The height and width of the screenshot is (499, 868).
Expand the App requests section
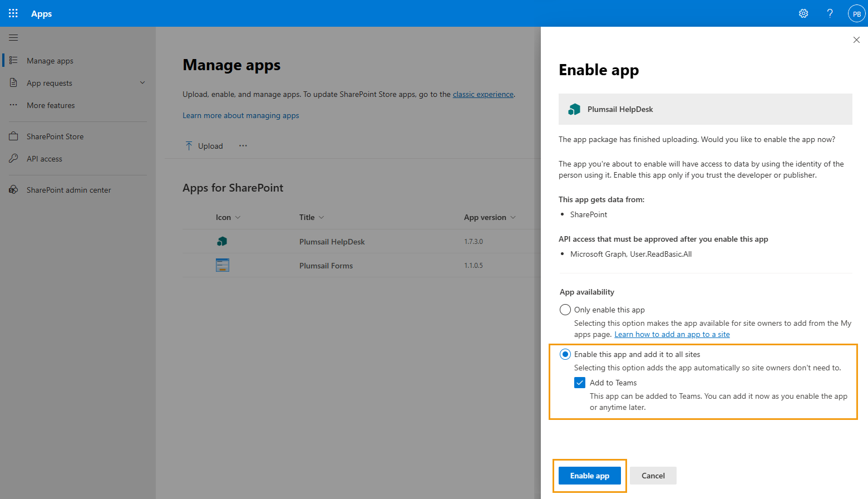[x=143, y=82]
